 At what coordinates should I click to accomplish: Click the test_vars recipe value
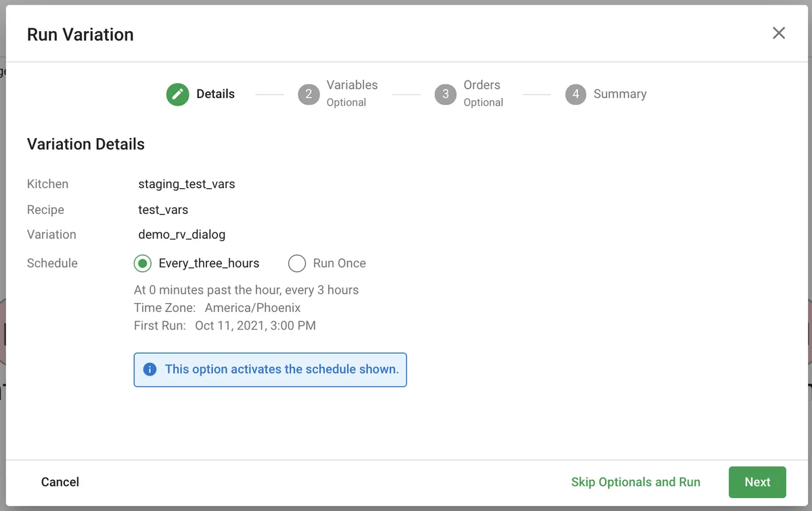(x=163, y=210)
